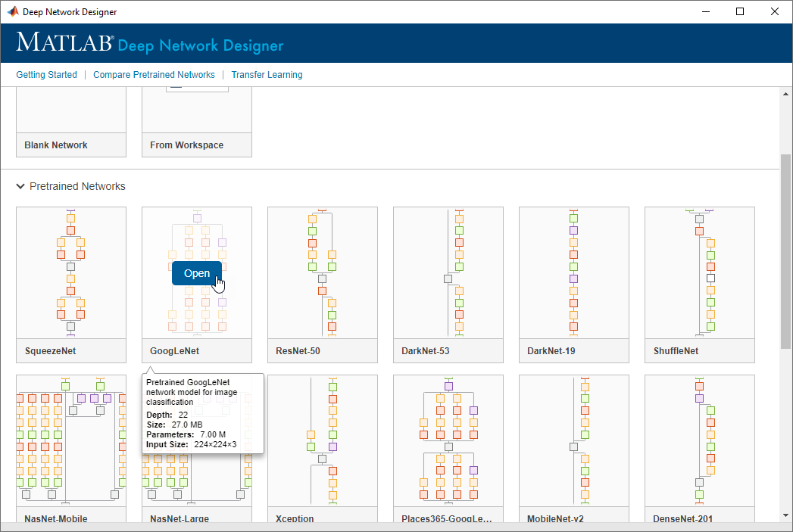The width and height of the screenshot is (793, 532).
Task: Go to the Transfer Learning link
Action: (x=267, y=75)
